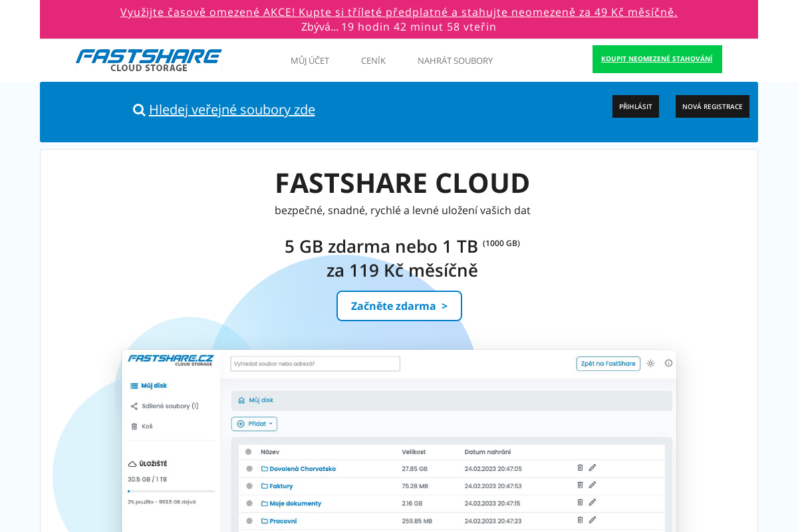Click the Datum nahrání column header
This screenshot has height=532, width=798.
487,452
